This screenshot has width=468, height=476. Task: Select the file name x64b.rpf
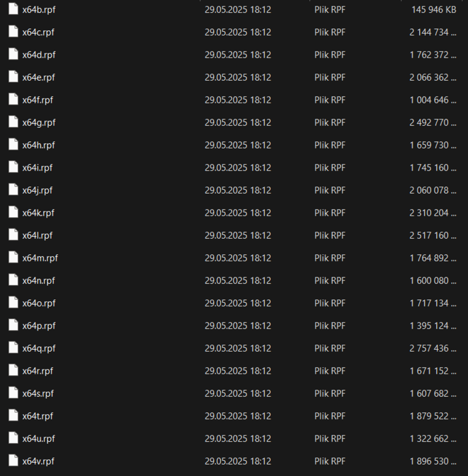(x=39, y=10)
